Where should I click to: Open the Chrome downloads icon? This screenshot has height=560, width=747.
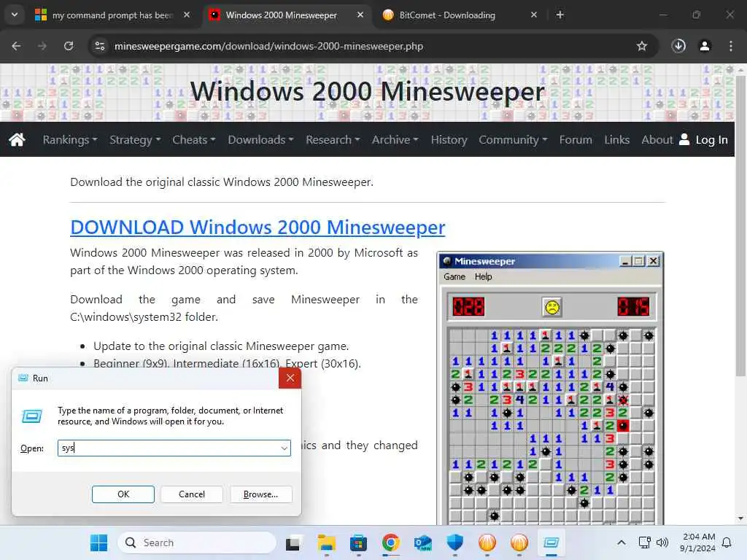[678, 46]
